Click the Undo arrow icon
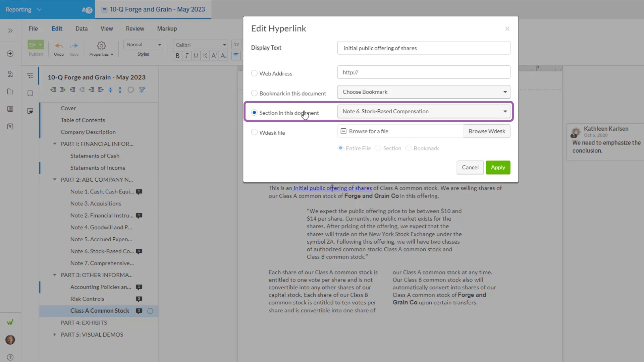This screenshot has width=644, height=362. click(59, 46)
